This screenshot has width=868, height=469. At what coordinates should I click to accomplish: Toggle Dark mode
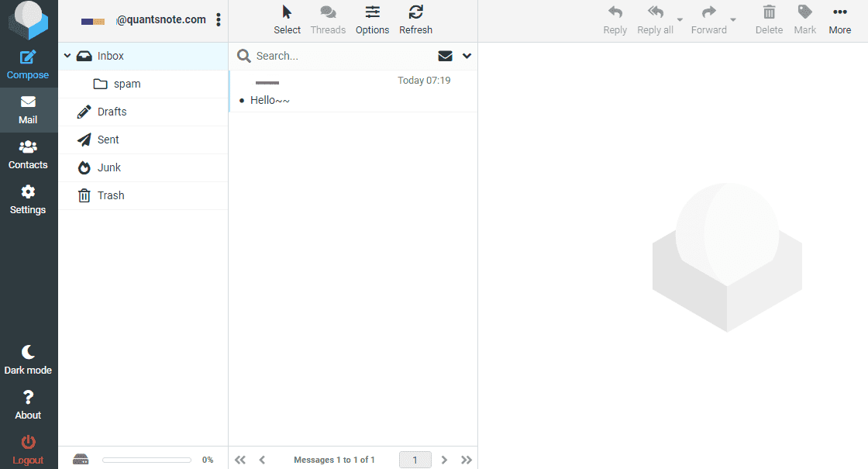[28, 359]
